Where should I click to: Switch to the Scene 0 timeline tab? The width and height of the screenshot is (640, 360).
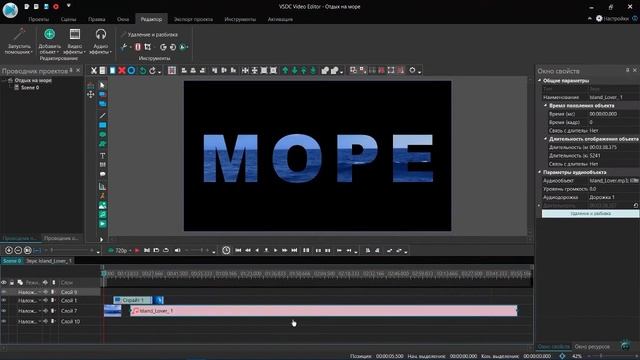(x=11, y=260)
